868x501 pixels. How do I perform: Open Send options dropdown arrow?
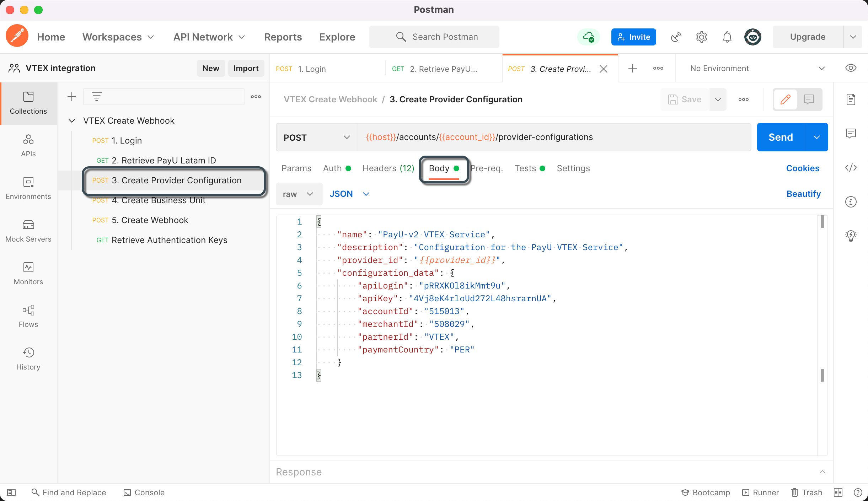[x=817, y=137]
